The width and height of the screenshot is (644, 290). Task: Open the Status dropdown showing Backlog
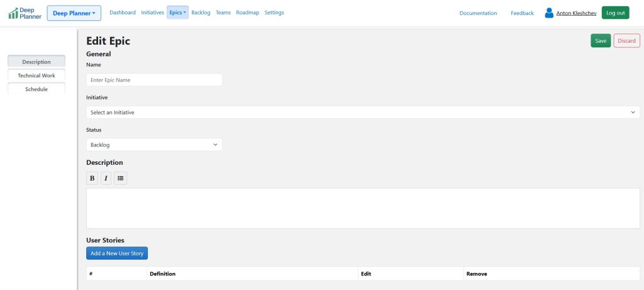click(x=154, y=145)
